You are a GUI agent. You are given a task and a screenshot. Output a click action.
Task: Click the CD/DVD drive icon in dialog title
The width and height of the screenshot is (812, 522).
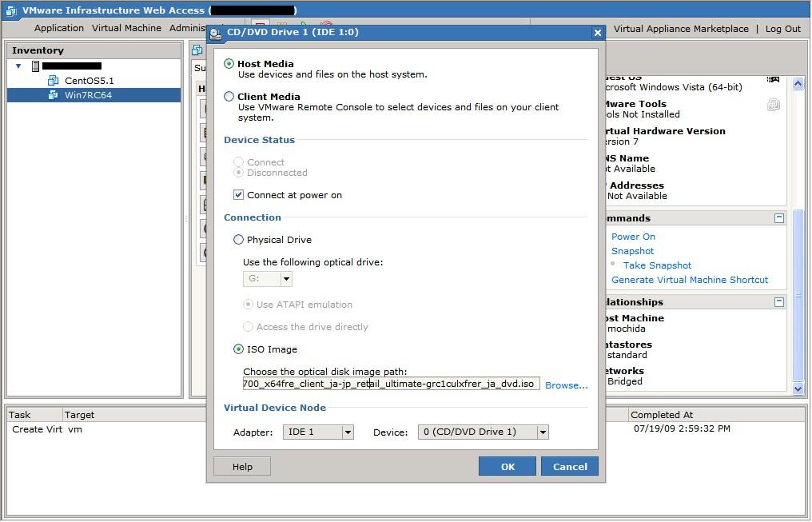tap(216, 33)
